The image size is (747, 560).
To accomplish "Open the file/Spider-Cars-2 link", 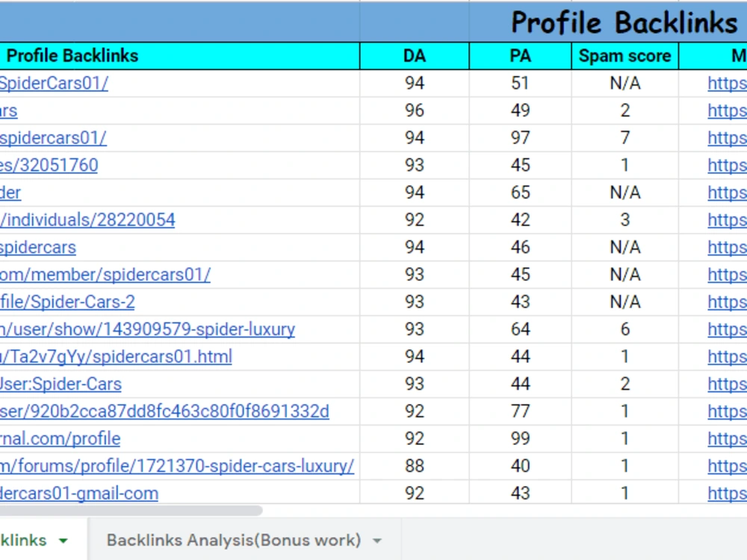I will coord(67,302).
